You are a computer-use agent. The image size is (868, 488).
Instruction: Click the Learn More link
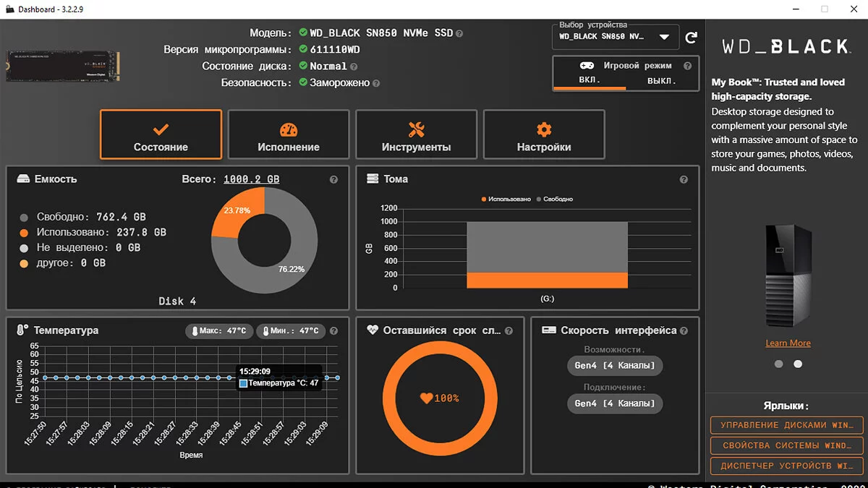pyautogui.click(x=788, y=343)
